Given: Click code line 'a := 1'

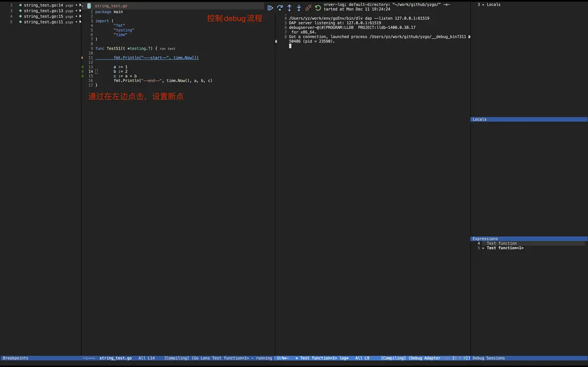Looking at the screenshot, I should pyautogui.click(x=120, y=67).
